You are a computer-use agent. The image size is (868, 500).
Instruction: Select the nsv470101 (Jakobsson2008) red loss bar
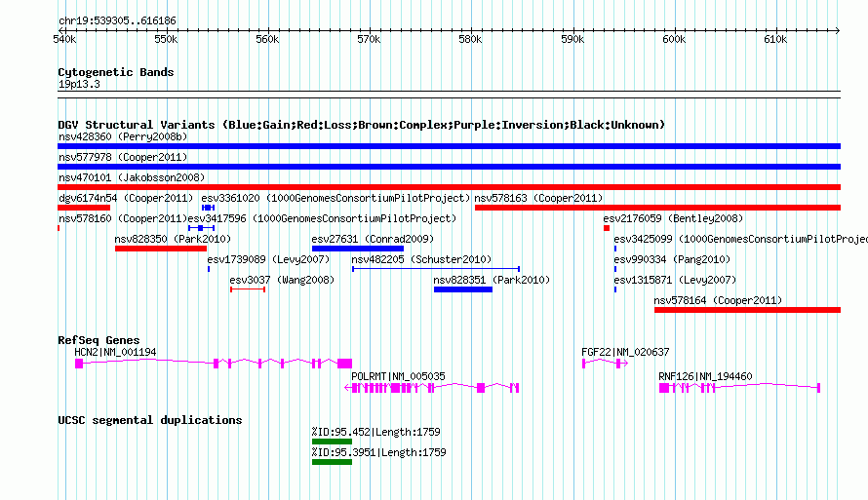[449, 187]
